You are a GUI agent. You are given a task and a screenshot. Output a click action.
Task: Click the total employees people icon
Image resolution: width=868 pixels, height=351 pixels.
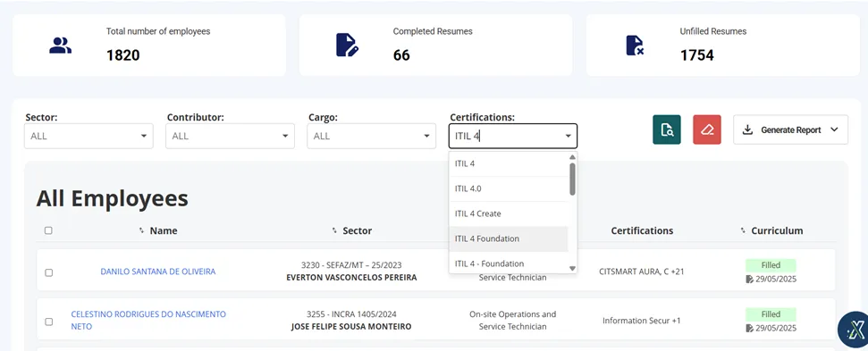(x=60, y=46)
